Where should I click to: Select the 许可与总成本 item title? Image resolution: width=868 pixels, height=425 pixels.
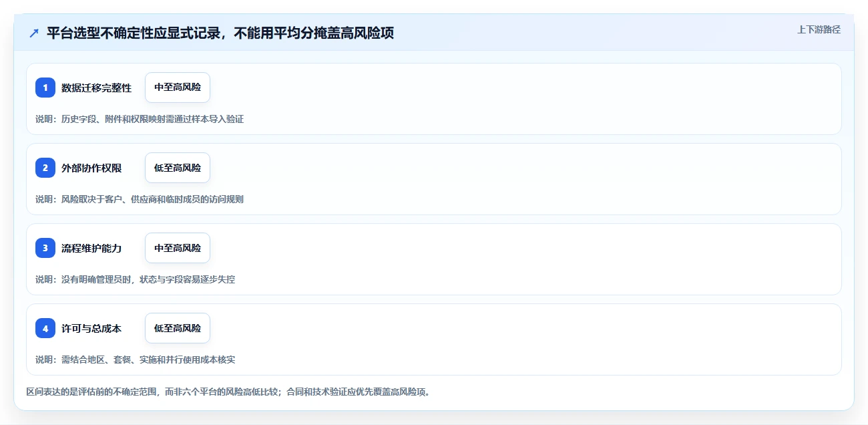coord(91,328)
